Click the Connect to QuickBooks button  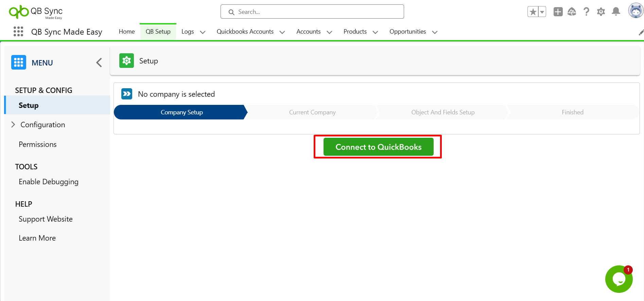(x=378, y=147)
